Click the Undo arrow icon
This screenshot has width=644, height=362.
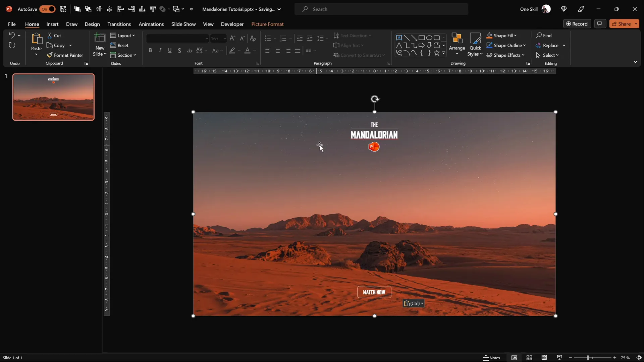12,35
